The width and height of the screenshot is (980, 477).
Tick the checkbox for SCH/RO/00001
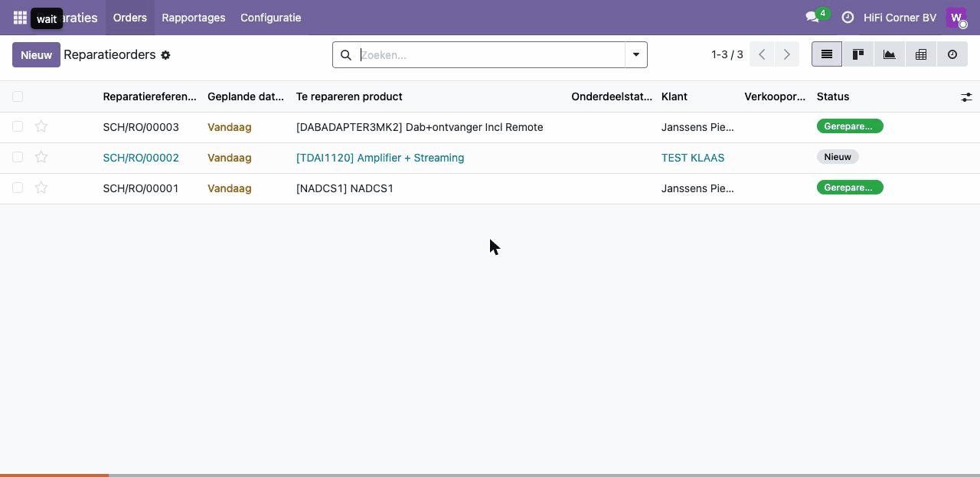tap(18, 188)
